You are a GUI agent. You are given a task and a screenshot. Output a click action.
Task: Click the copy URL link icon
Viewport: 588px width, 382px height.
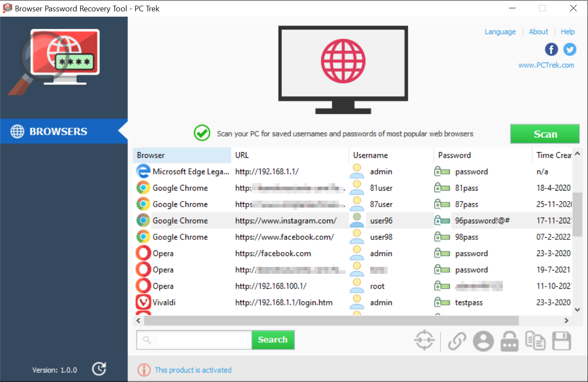coord(457,340)
